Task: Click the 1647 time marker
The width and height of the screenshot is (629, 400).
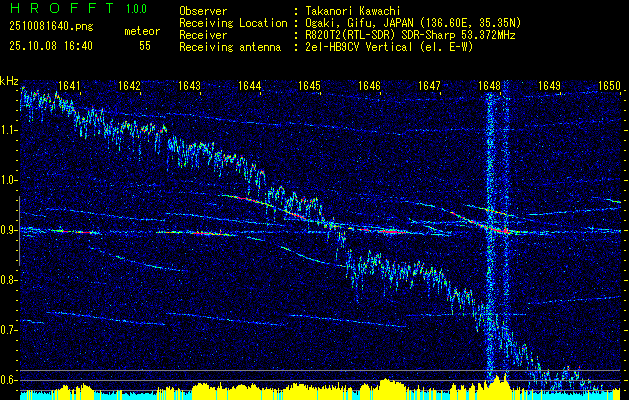Action: 429,85
